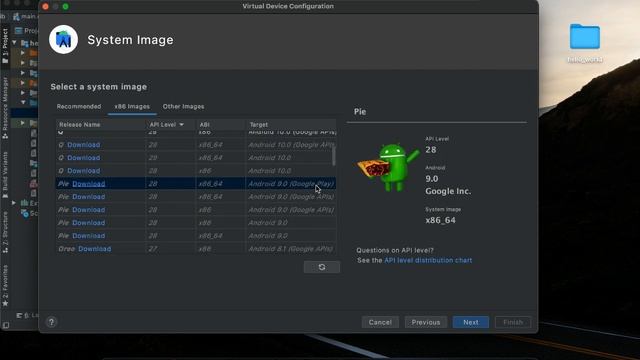Click the refresh icon button below the table
This screenshot has width=640, height=360.
coord(322,267)
